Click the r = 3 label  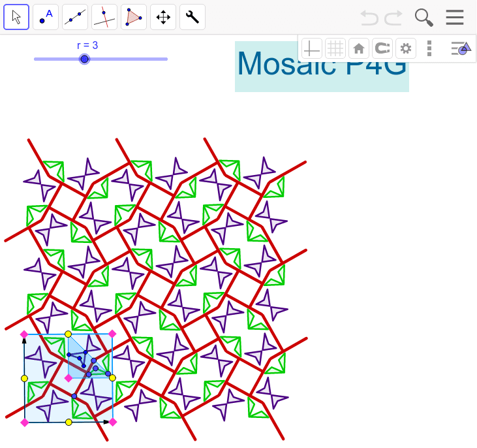pos(87,45)
